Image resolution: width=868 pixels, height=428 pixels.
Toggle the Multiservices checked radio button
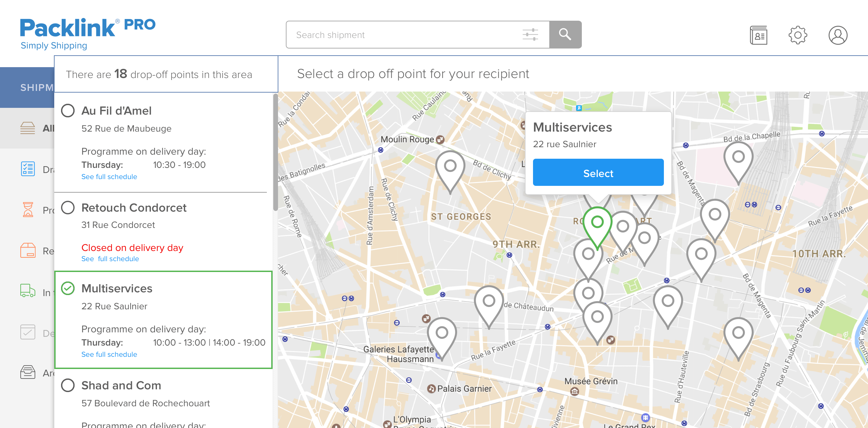pyautogui.click(x=68, y=288)
